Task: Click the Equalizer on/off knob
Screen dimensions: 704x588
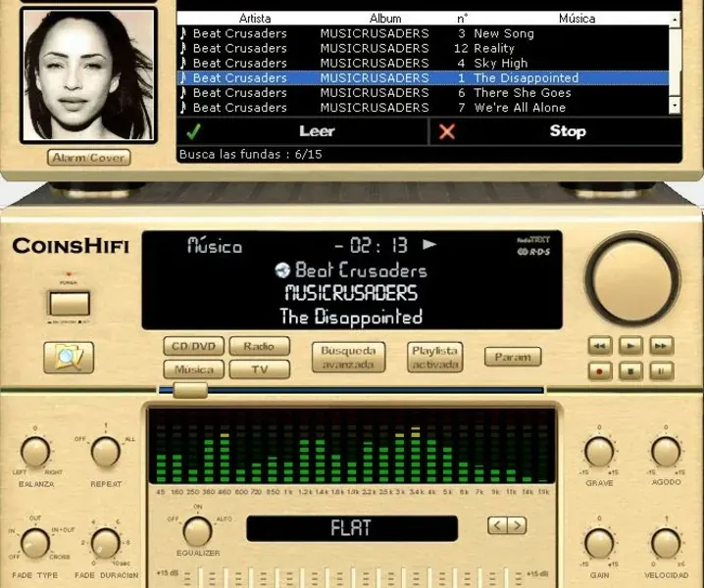Action: (x=197, y=531)
